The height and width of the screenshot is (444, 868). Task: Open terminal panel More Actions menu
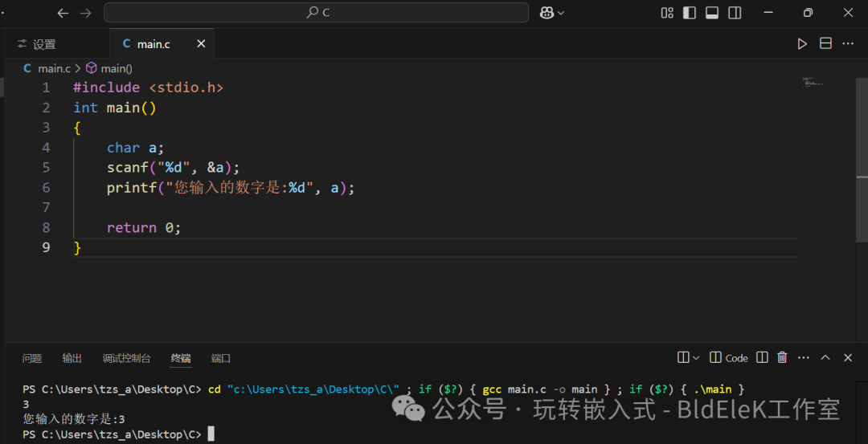coord(804,358)
